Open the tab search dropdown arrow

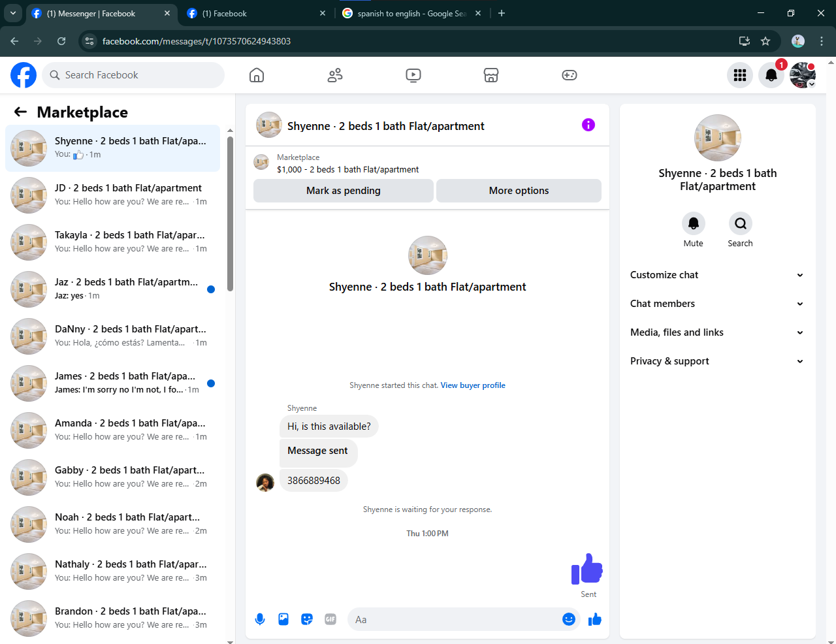click(12, 13)
